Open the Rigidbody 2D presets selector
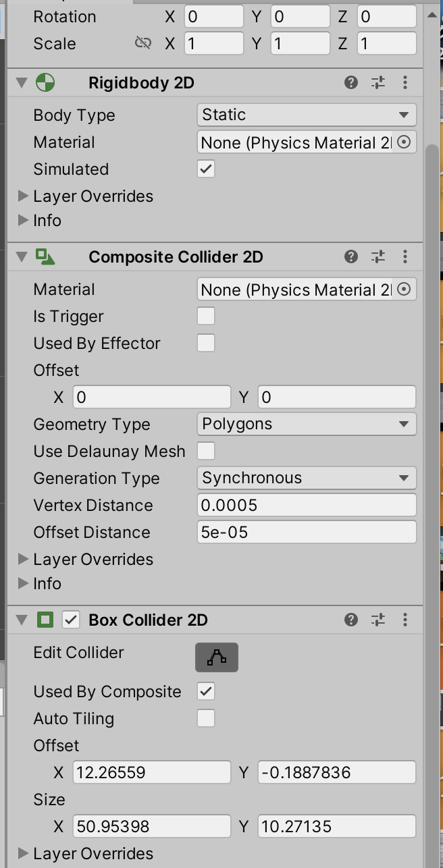The width and height of the screenshot is (443, 868). point(377,82)
